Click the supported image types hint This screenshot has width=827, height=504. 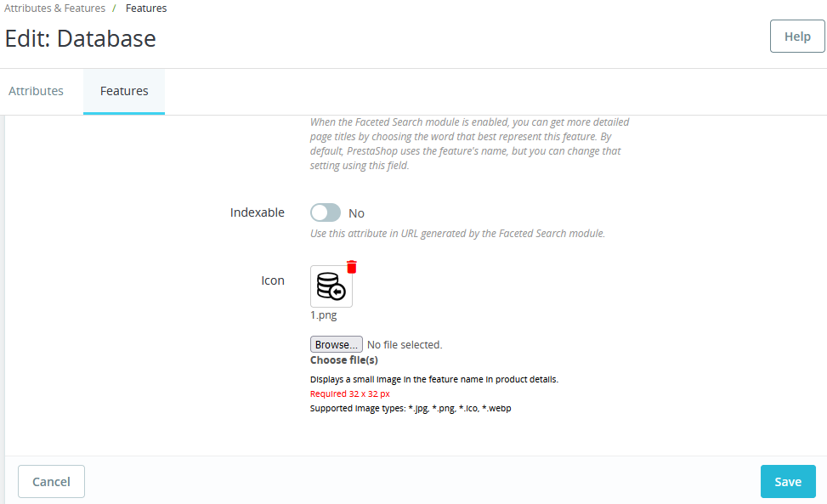coord(411,408)
